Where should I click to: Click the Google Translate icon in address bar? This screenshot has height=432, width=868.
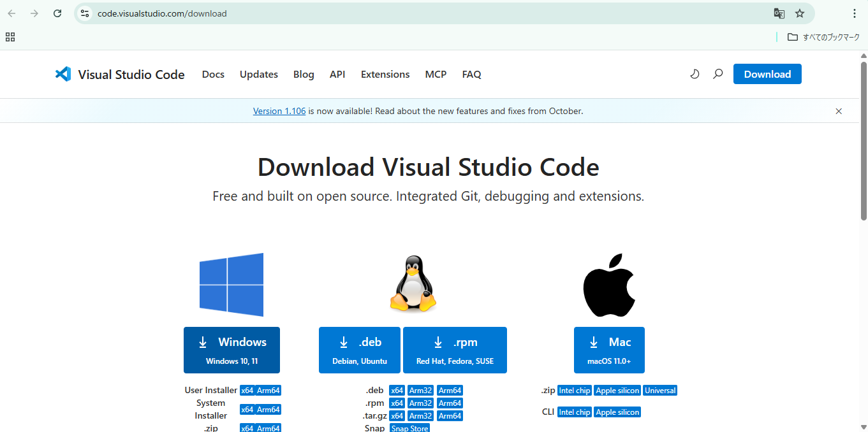tap(779, 13)
